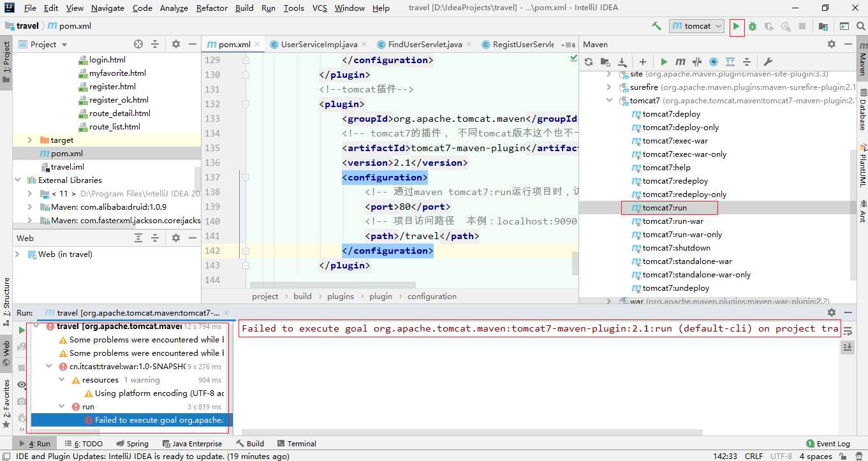Image resolution: width=868 pixels, height=461 pixels.
Task: Click the Debug bug icon
Action: (753, 26)
